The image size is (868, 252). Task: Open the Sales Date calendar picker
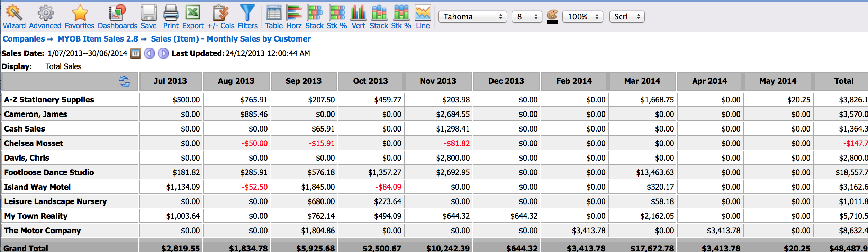(x=136, y=53)
